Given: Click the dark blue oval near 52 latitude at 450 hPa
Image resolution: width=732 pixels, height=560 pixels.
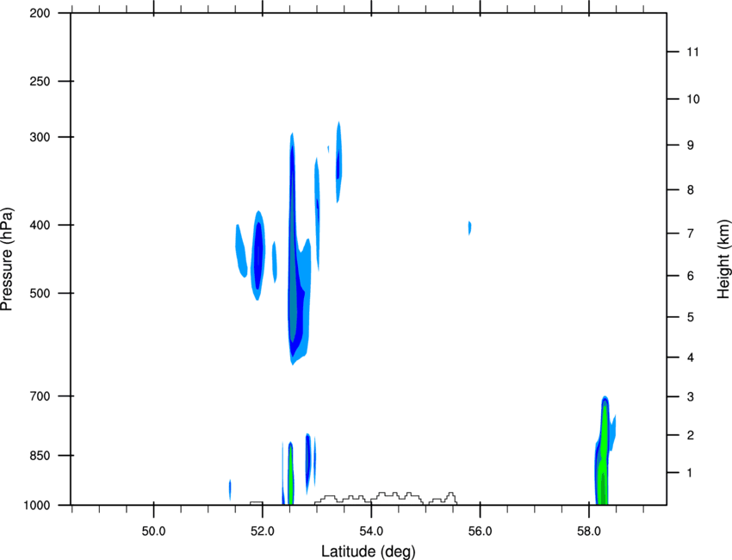Looking at the screenshot, I should [x=257, y=256].
